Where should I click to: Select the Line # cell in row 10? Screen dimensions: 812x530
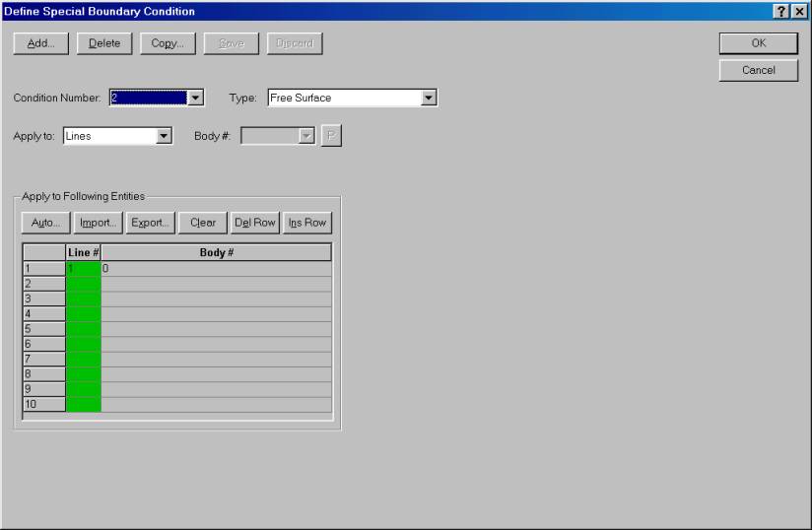(83, 404)
